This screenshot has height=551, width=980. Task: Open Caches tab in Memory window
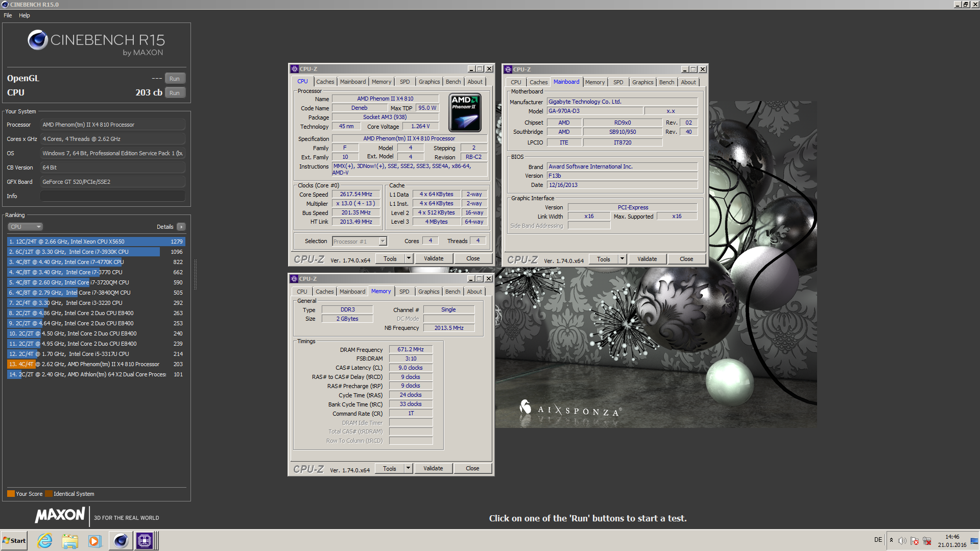324,292
